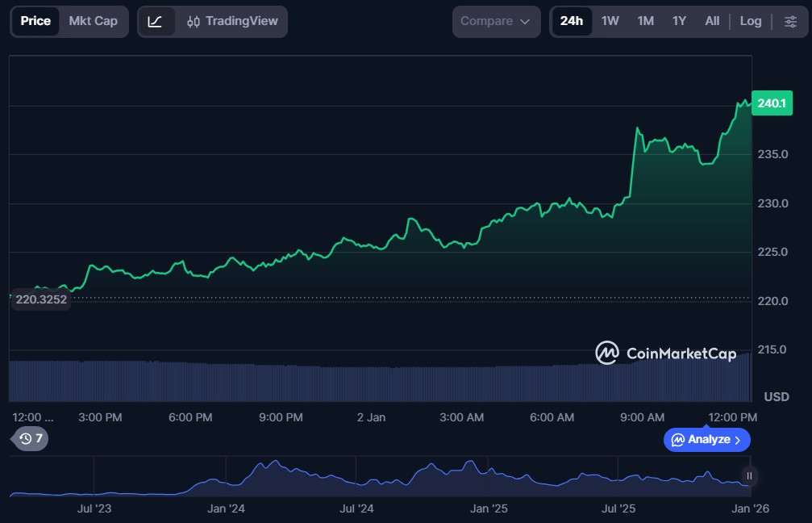Show All time price history
Image resolution: width=812 pixels, height=523 pixels.
point(712,22)
